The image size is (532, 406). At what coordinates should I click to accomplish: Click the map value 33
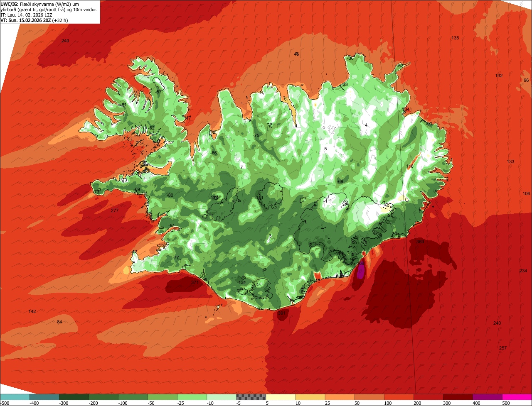point(345,84)
